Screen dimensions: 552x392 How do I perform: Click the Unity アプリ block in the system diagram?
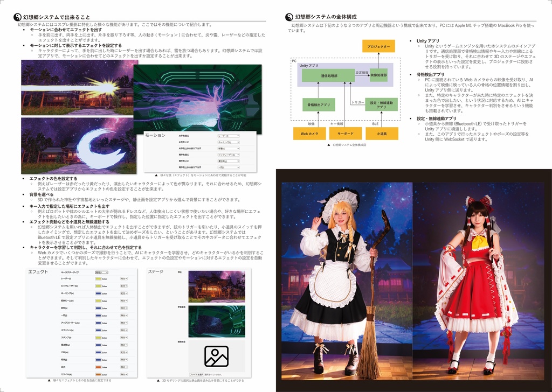tap(309, 66)
